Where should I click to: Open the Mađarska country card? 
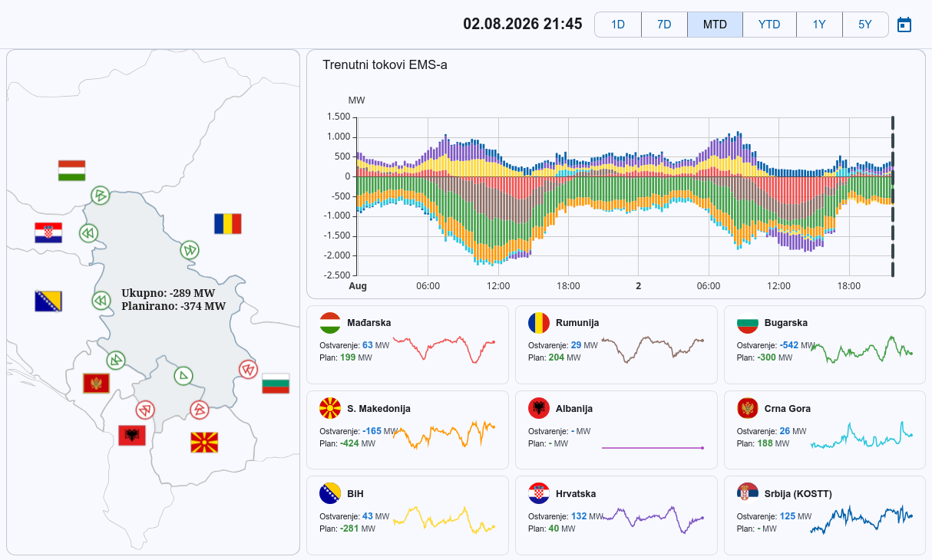408,344
